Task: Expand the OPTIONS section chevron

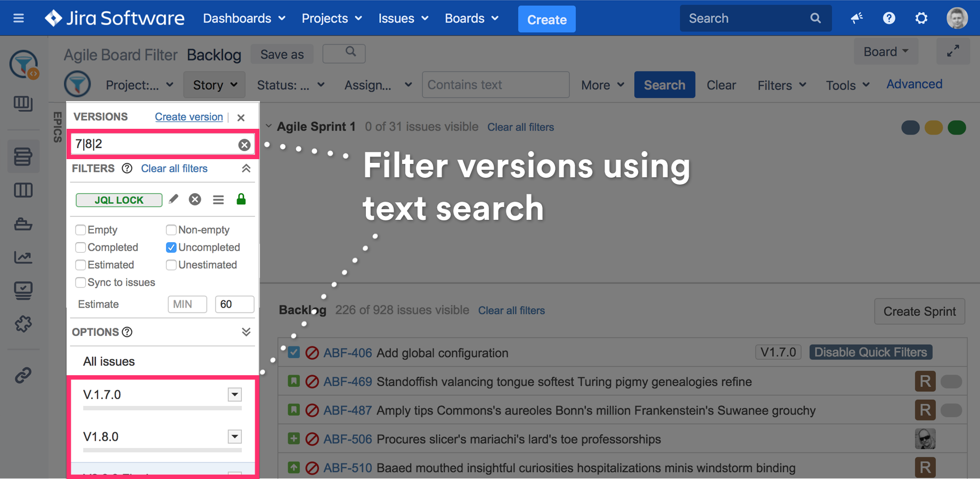Action: pyautogui.click(x=246, y=332)
